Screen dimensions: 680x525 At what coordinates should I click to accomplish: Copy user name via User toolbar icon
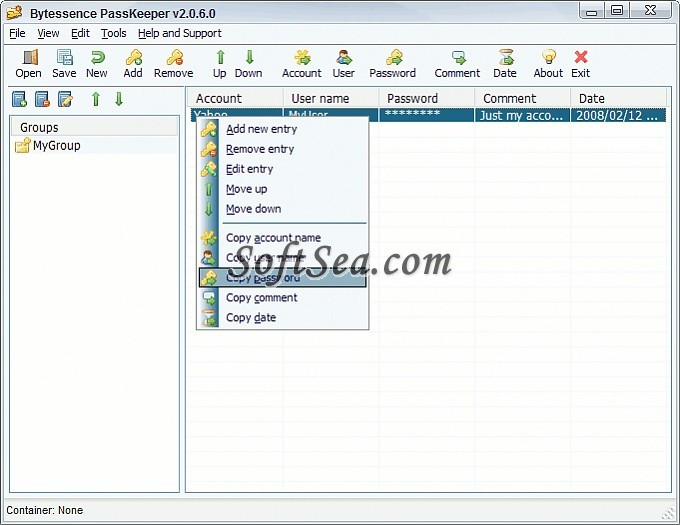[x=343, y=64]
